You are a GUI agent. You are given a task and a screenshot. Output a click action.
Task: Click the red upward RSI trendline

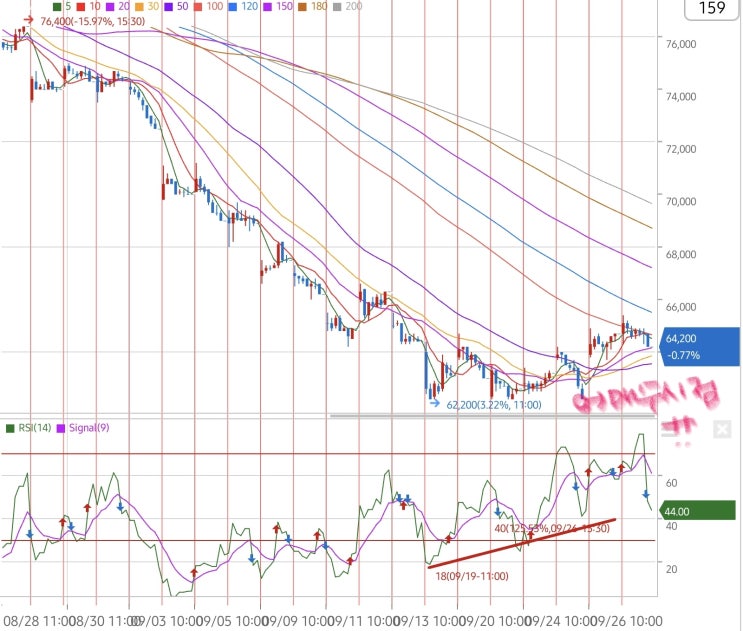pos(522,543)
